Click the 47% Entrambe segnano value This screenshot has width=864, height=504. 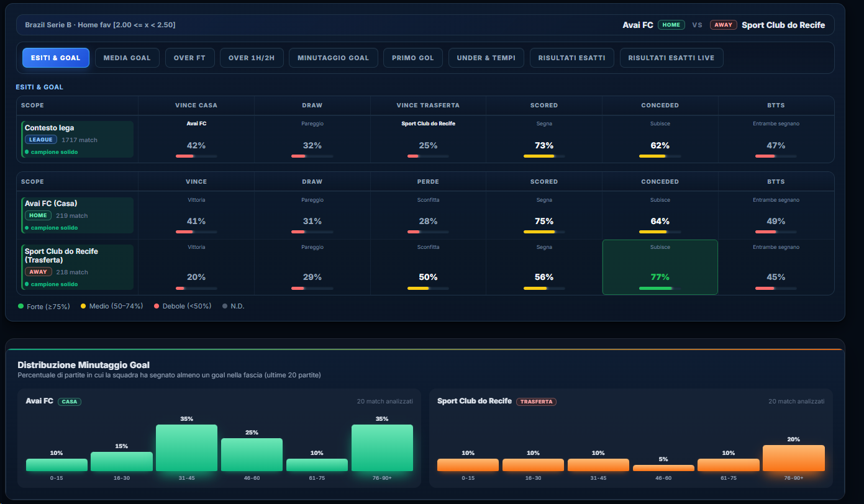776,145
